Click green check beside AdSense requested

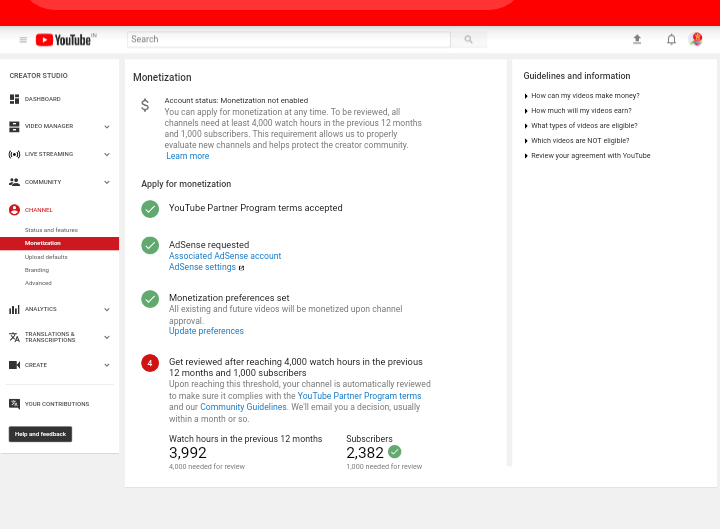coord(150,246)
